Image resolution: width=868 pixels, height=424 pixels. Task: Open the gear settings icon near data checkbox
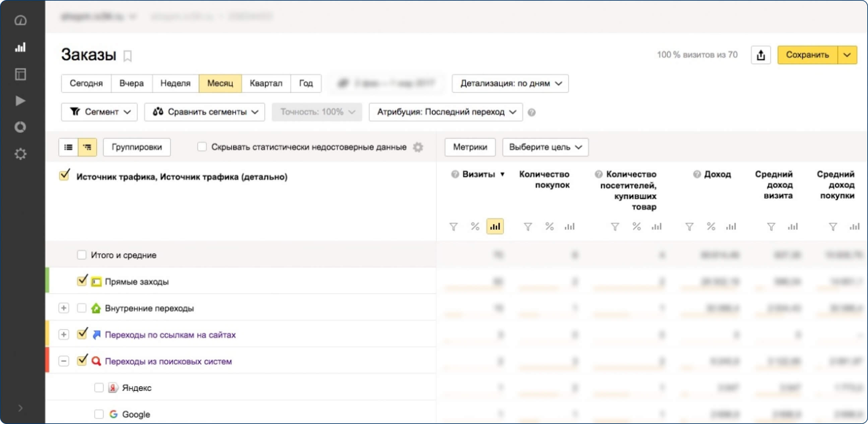(418, 147)
